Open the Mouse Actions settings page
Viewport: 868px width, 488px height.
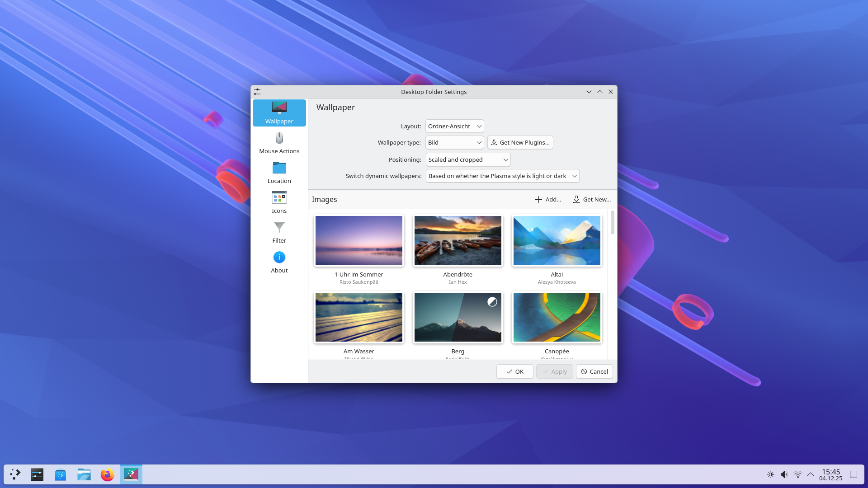click(x=279, y=143)
